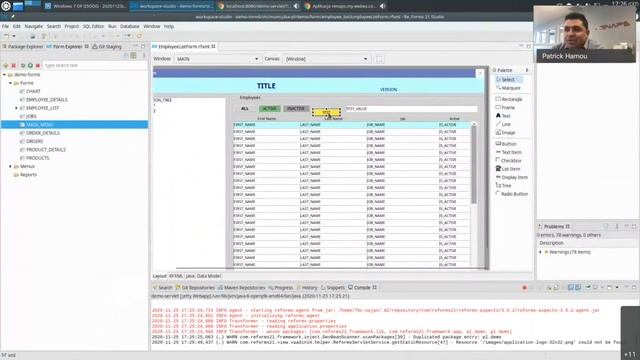Viewport: 640px width, 360px height.
Task: Click the view menu icon in Form Explorer panel
Action: [x=144, y=55]
